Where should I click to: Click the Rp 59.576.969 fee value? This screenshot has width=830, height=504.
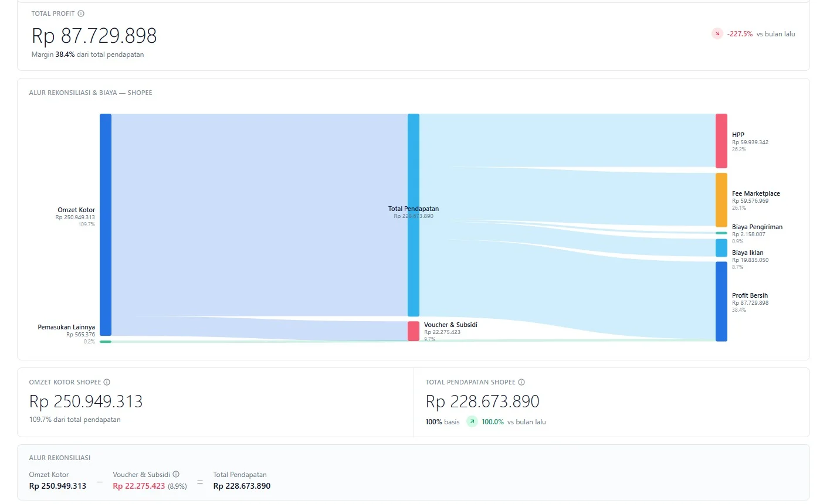pos(750,201)
